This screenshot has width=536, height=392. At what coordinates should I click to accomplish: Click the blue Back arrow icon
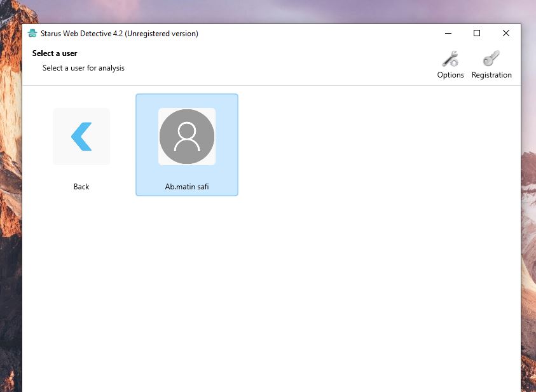coord(81,137)
